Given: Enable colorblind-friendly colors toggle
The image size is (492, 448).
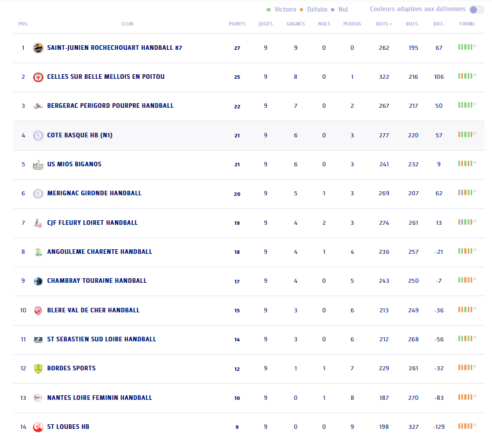Looking at the screenshot, I should click(476, 10).
